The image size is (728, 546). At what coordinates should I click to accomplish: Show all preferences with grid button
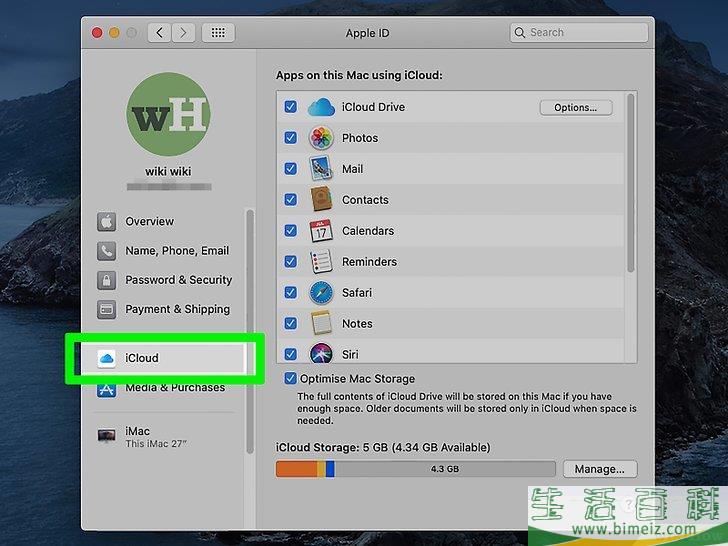[x=218, y=32]
